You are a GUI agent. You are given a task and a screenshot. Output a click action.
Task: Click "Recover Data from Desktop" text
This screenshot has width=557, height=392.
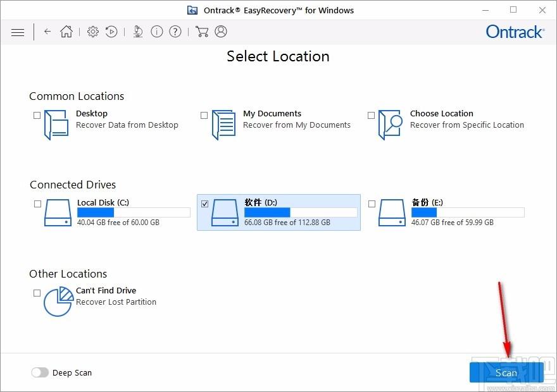pos(127,125)
